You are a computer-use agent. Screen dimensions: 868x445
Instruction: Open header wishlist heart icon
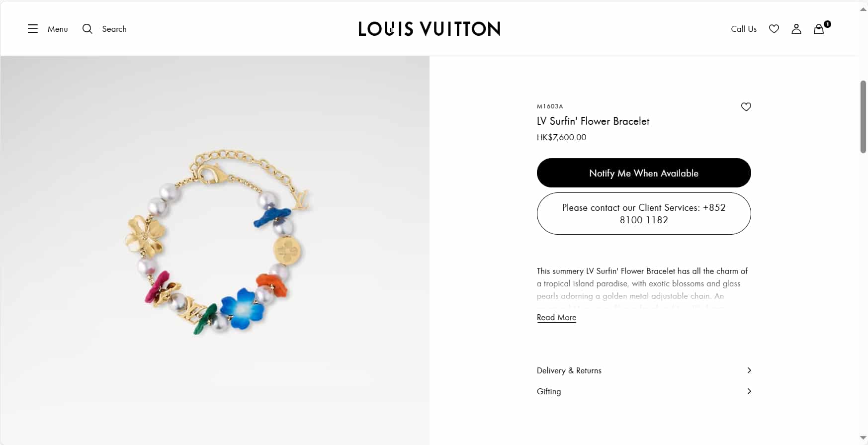(774, 29)
